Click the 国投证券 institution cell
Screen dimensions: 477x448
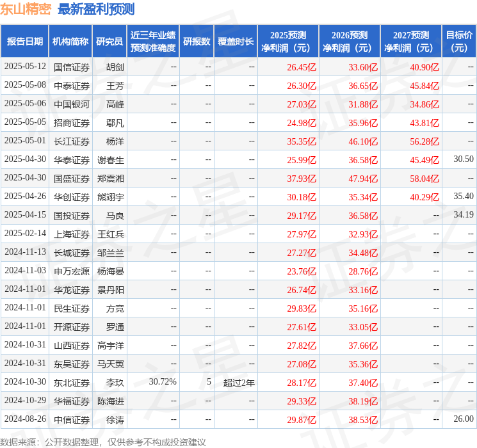pyautogui.click(x=72, y=216)
